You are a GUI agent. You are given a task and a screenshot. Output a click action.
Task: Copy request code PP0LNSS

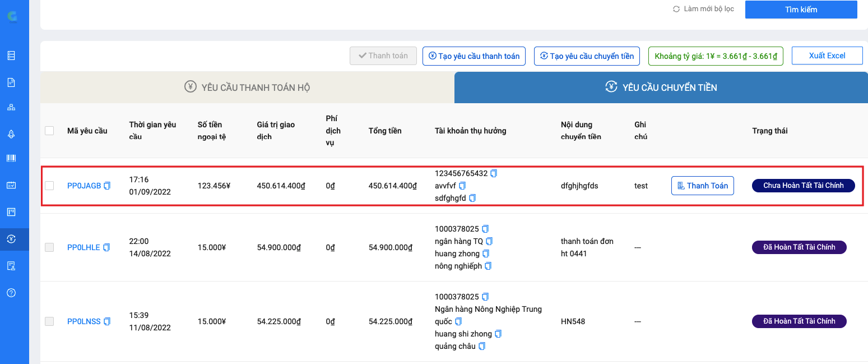coord(107,321)
